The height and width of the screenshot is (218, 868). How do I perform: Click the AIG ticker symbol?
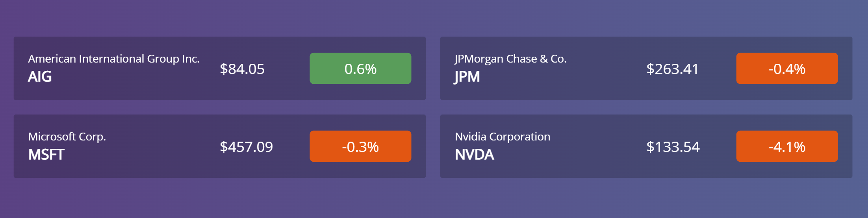point(40,77)
